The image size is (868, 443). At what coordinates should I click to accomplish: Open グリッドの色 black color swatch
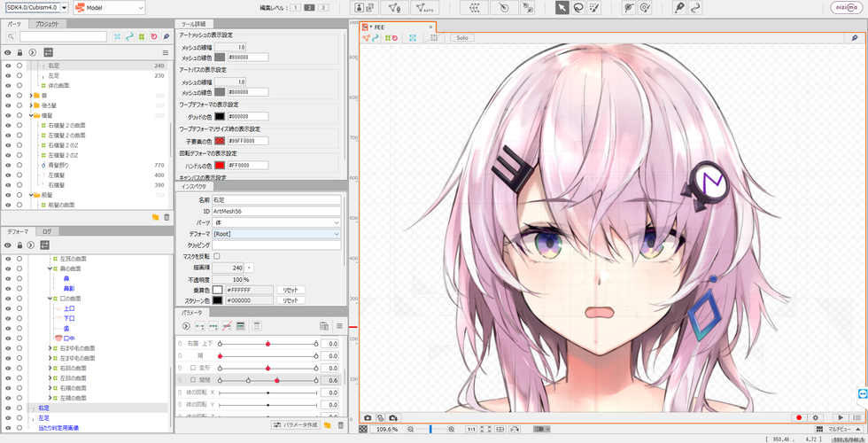tap(220, 117)
